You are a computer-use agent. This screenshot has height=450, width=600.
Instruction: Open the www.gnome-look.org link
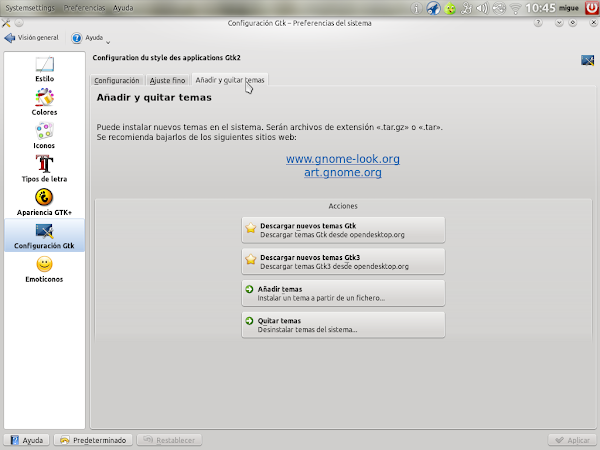(343, 159)
